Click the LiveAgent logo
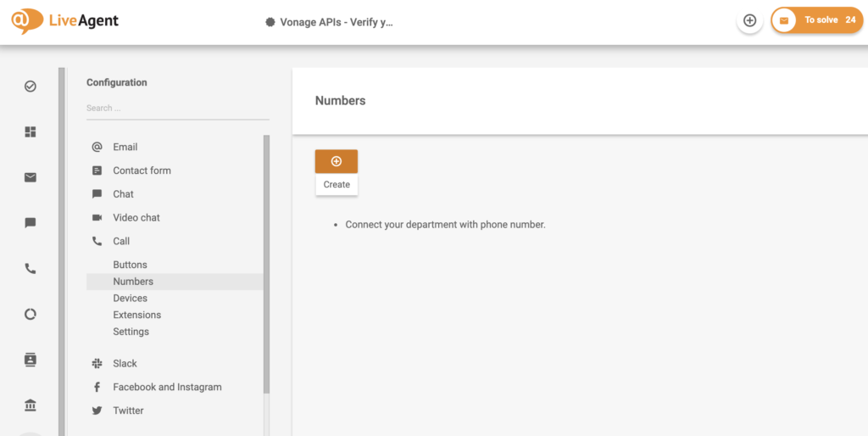The width and height of the screenshot is (868, 436). (x=65, y=20)
